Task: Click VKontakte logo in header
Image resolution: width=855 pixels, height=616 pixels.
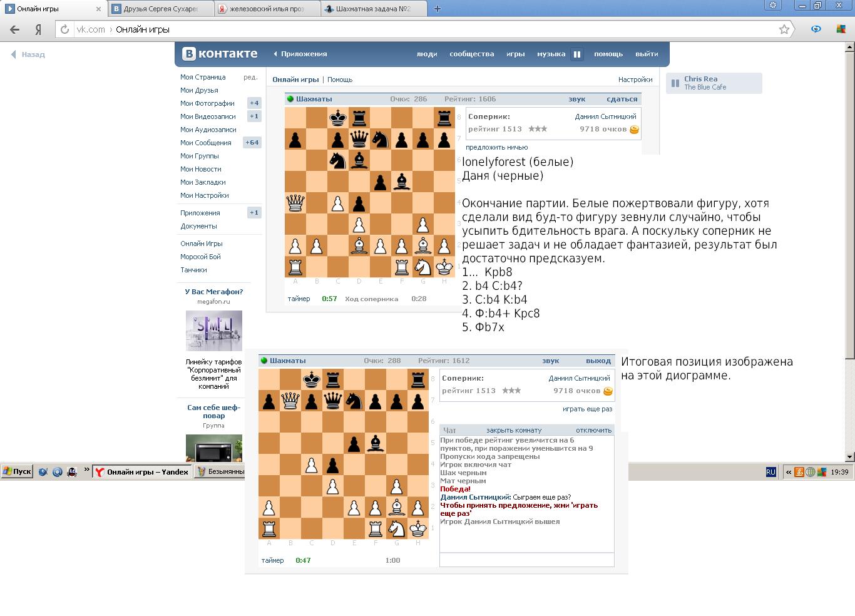Action: click(220, 54)
